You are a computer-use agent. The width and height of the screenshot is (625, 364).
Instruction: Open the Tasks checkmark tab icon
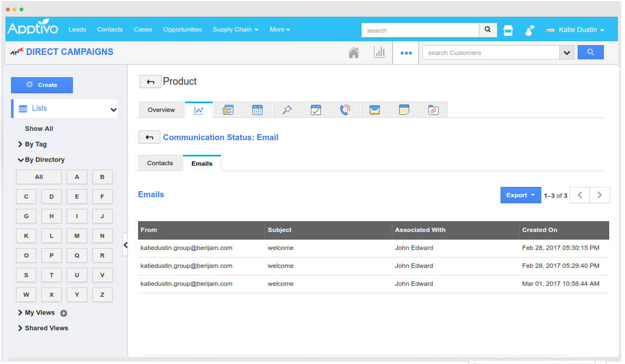coord(316,110)
